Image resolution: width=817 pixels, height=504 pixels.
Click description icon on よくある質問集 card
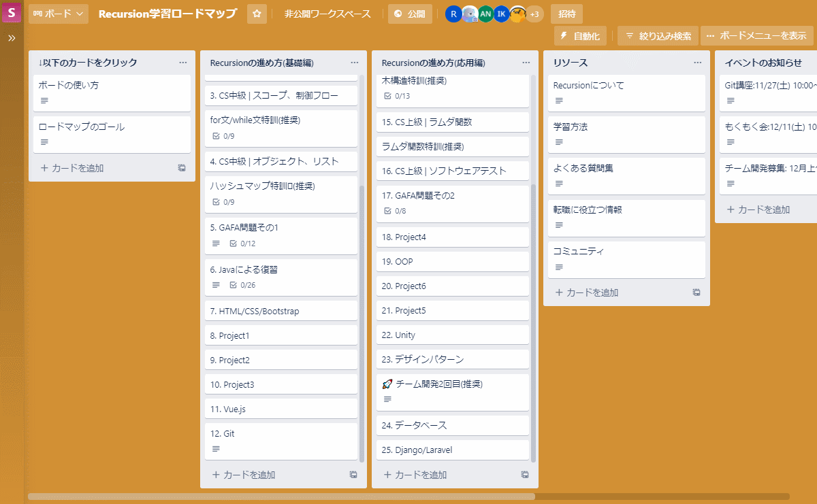pos(559,184)
